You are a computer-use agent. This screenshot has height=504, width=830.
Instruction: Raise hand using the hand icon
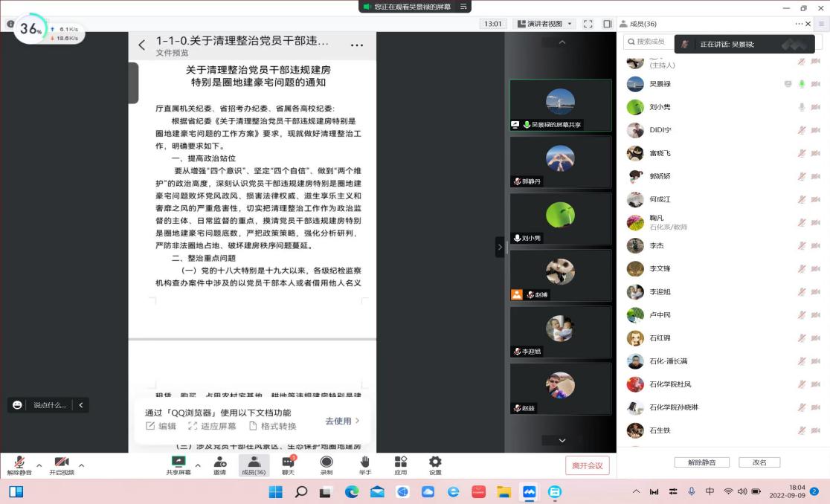pos(364,465)
